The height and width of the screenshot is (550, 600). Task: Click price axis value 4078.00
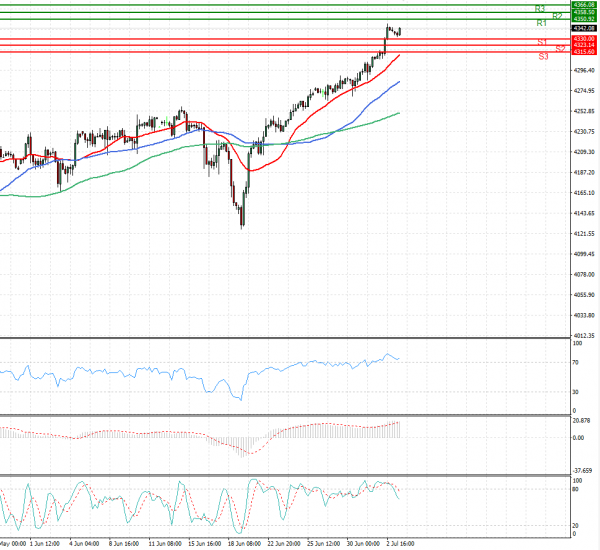tap(584, 274)
